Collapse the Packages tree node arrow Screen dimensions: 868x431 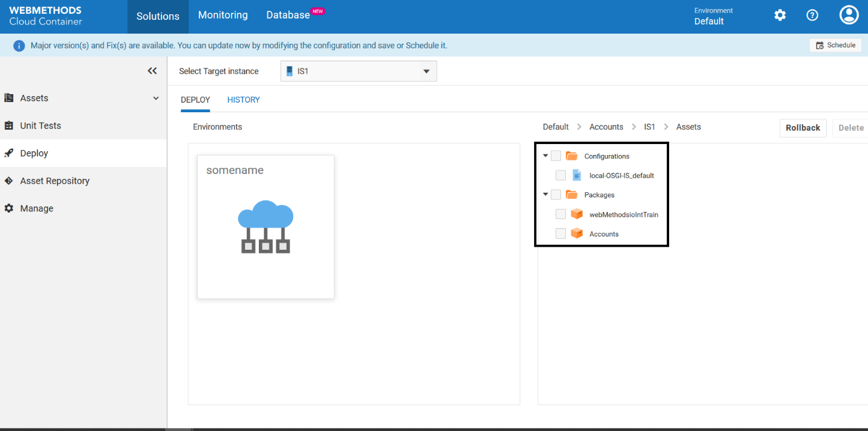coord(545,194)
